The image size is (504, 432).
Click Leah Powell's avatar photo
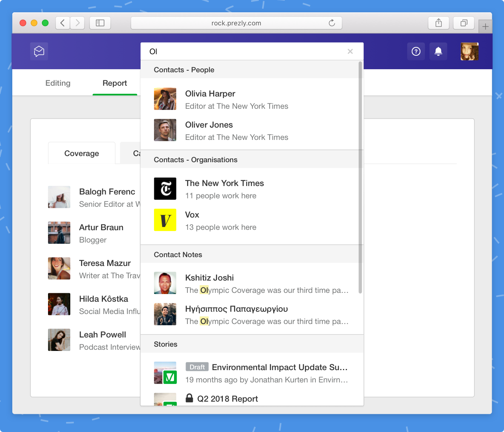[59, 340]
